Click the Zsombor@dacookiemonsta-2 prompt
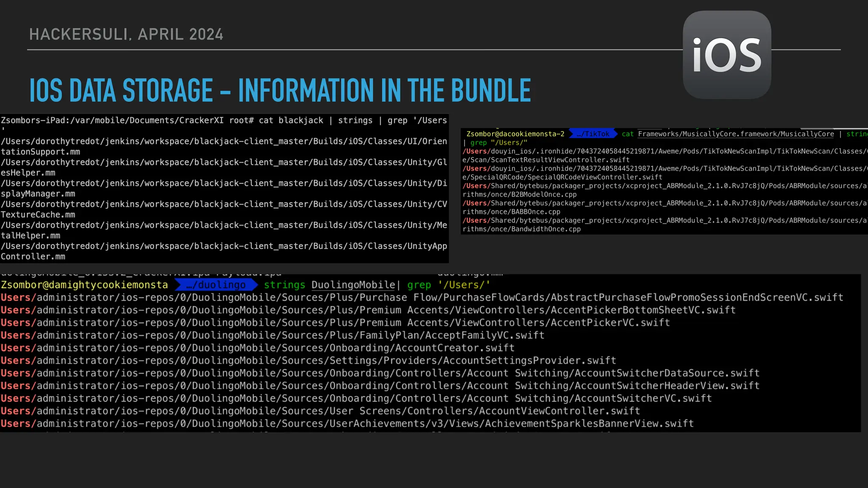This screenshot has width=868, height=488. point(515,134)
